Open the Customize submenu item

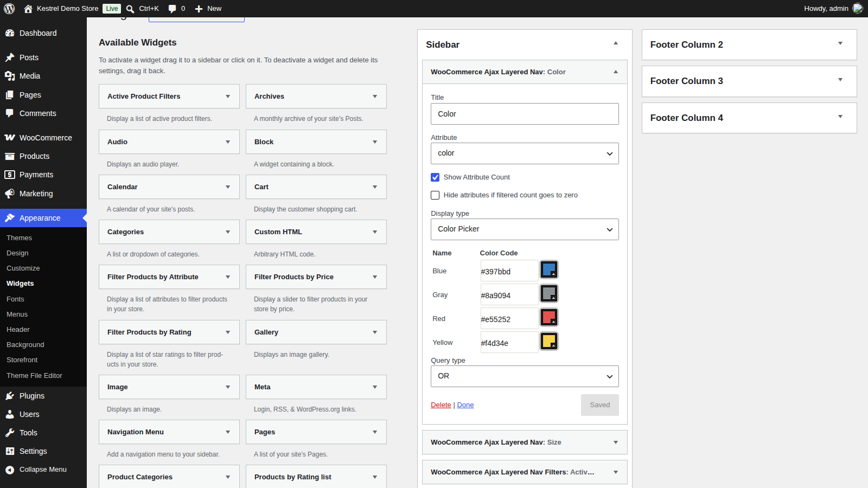pos(23,268)
